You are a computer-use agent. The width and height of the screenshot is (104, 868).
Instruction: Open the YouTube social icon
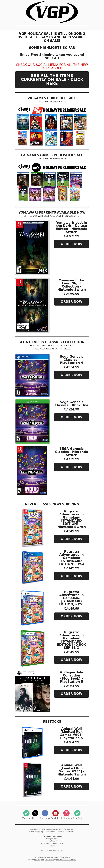55,813
